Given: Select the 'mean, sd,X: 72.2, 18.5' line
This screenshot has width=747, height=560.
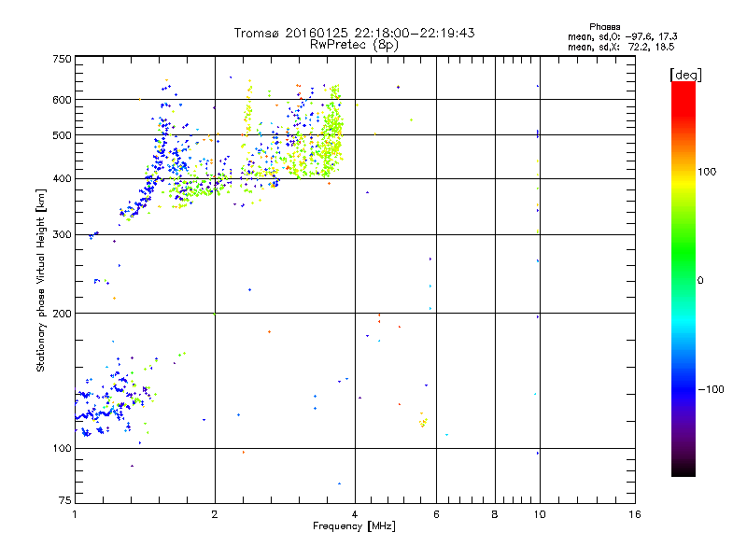Looking at the screenshot, I should pos(621,47).
